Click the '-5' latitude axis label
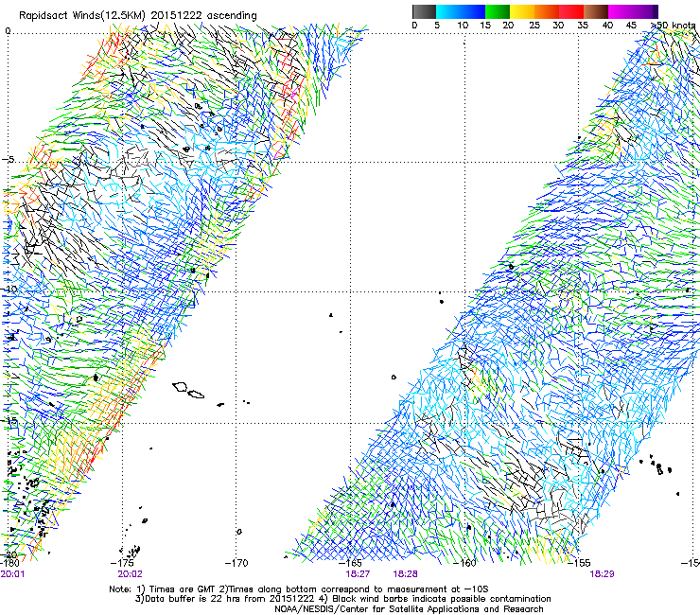This screenshot has height=615, width=700. click(x=8, y=159)
